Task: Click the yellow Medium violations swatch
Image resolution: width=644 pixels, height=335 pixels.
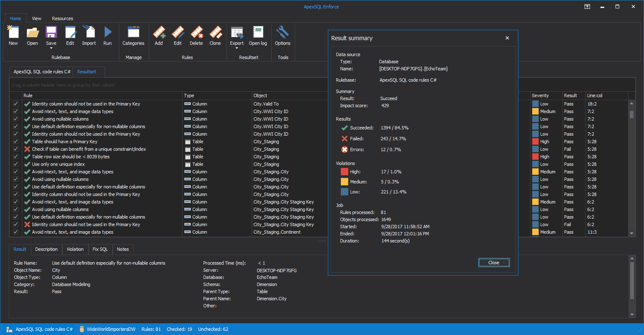Action: 345,182
